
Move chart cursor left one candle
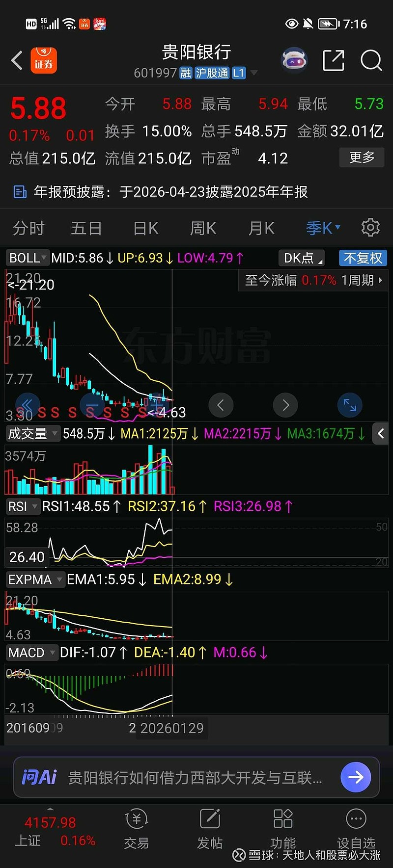point(221,405)
